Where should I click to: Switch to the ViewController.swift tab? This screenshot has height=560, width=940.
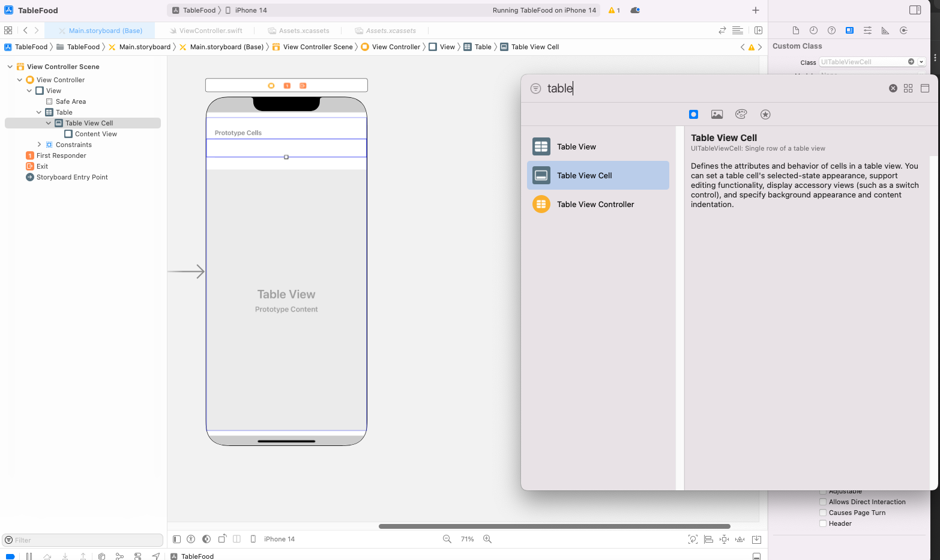click(x=206, y=31)
